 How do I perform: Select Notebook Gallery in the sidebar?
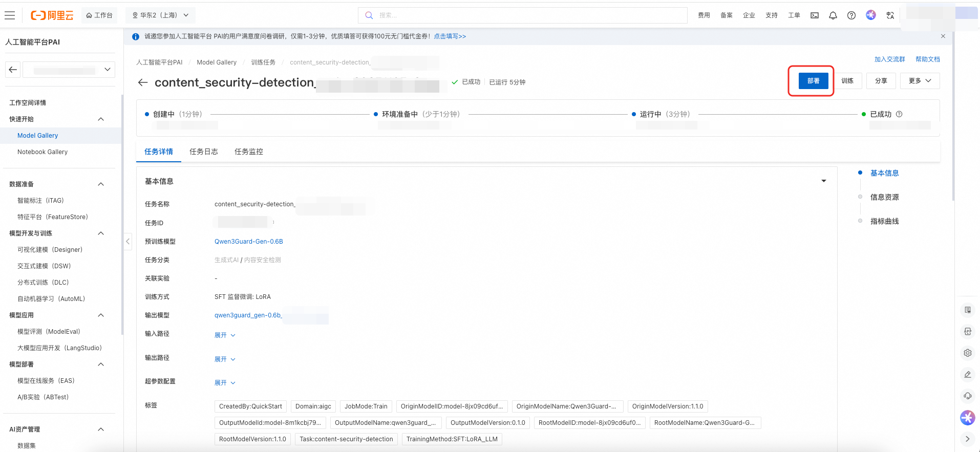coord(42,152)
